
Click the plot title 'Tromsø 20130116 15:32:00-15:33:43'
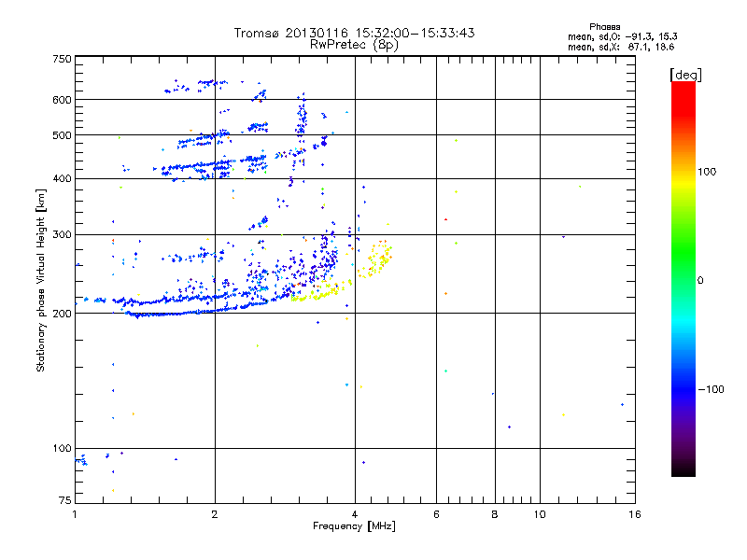pyautogui.click(x=354, y=33)
